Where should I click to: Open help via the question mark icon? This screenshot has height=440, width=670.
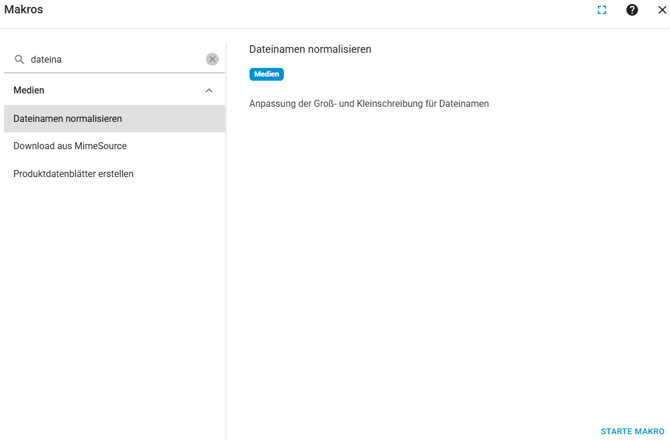[x=632, y=10]
